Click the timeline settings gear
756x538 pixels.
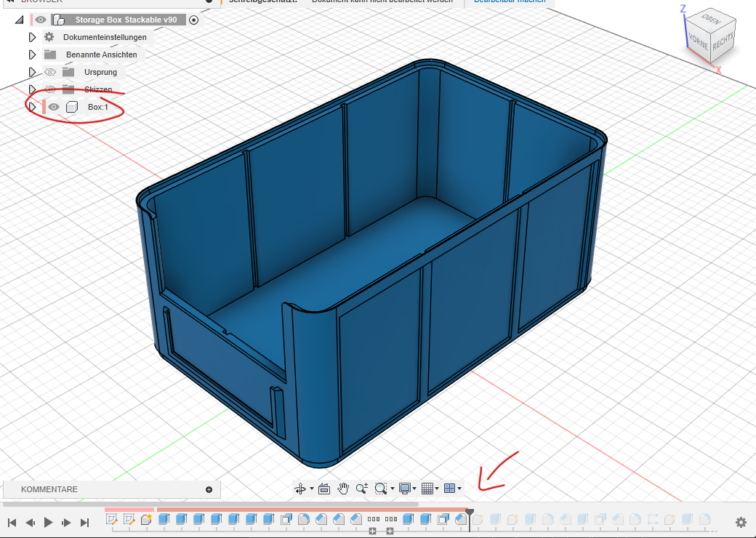point(741,522)
